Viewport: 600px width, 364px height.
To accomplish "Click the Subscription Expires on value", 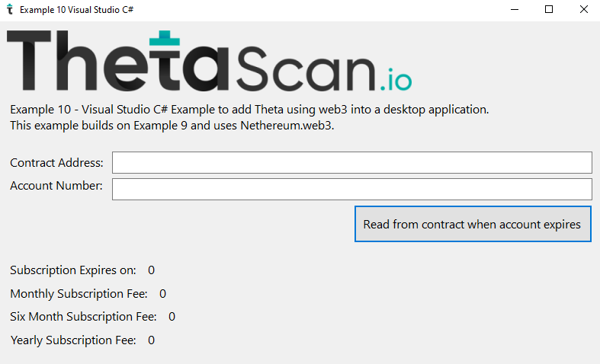I will 151,270.
